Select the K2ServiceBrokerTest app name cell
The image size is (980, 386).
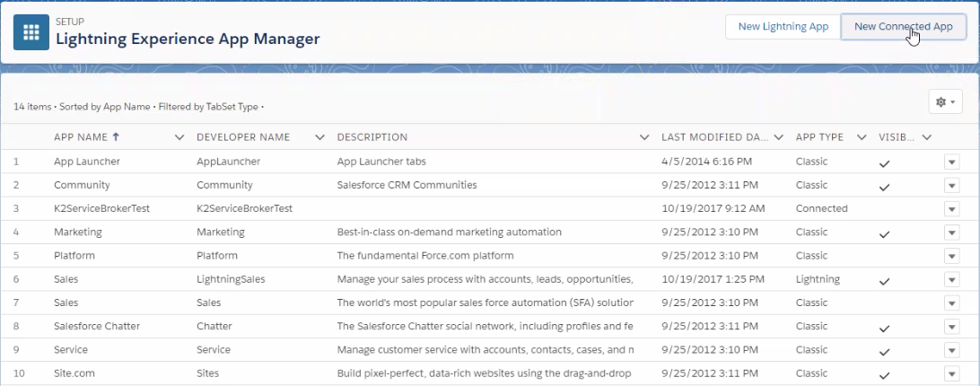click(x=101, y=208)
